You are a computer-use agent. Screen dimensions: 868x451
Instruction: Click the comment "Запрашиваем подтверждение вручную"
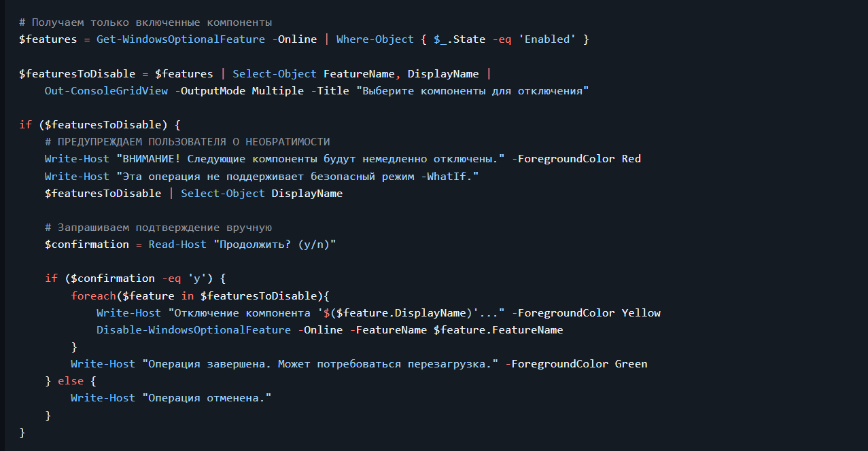click(x=158, y=228)
